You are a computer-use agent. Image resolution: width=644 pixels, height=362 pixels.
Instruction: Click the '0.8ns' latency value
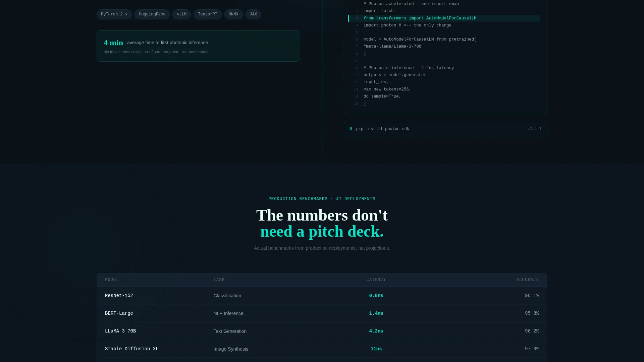click(x=376, y=296)
